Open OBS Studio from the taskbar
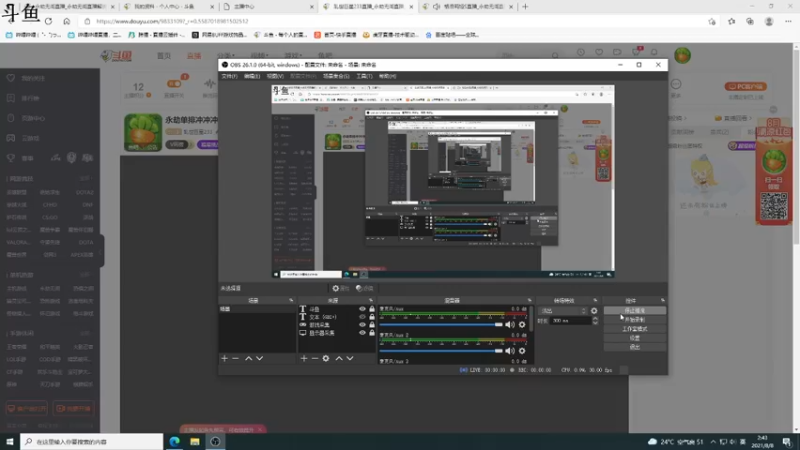 [x=215, y=441]
